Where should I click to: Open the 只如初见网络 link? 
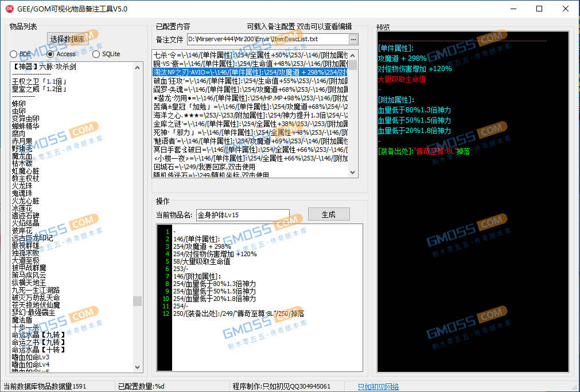coord(378,386)
